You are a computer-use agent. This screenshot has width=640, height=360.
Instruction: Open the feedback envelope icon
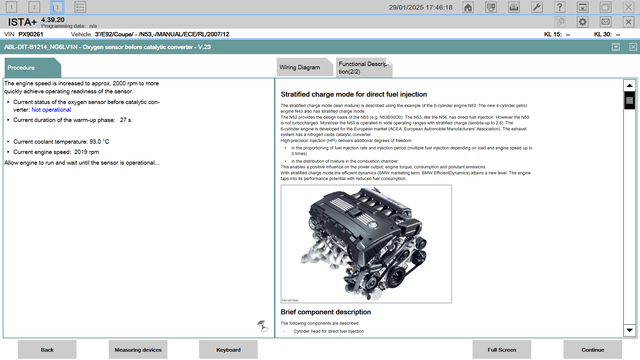[x=605, y=22]
